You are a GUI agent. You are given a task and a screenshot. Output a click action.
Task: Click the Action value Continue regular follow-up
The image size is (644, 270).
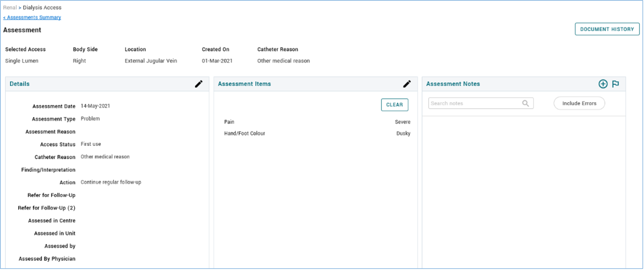pos(111,182)
